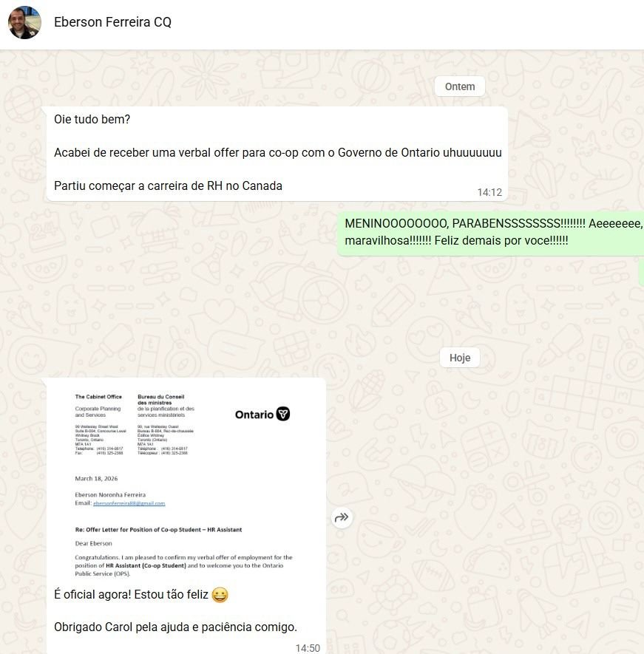Click the email link in the letter
The height and width of the screenshot is (654, 644).
(129, 503)
